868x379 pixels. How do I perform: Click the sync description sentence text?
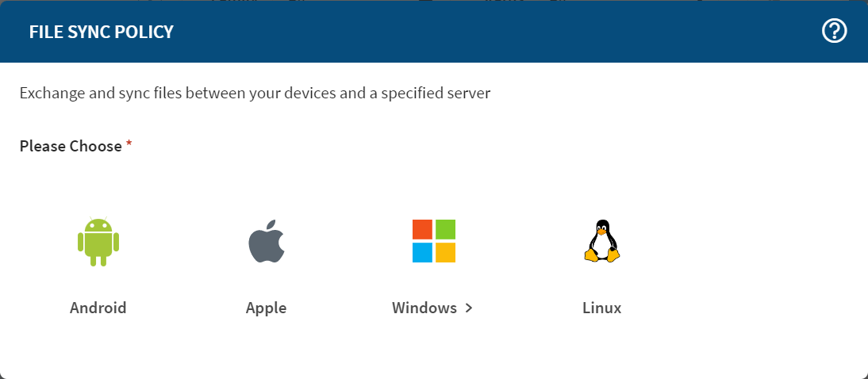coord(255,94)
